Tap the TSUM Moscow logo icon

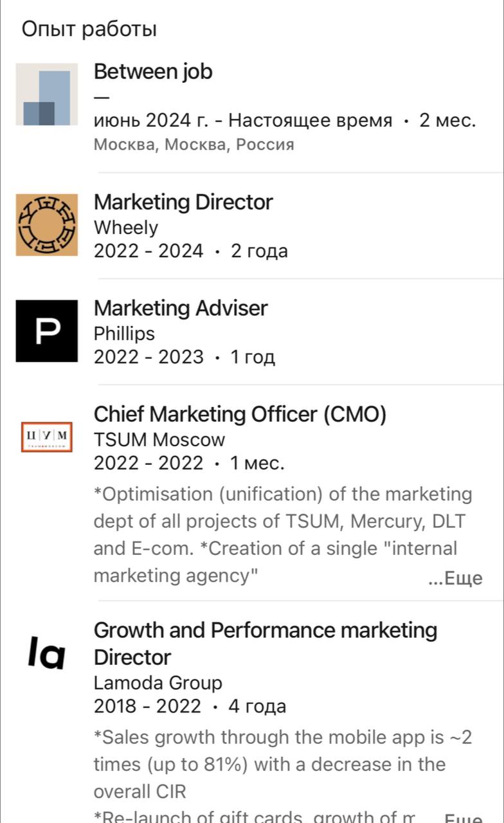pos(46,437)
